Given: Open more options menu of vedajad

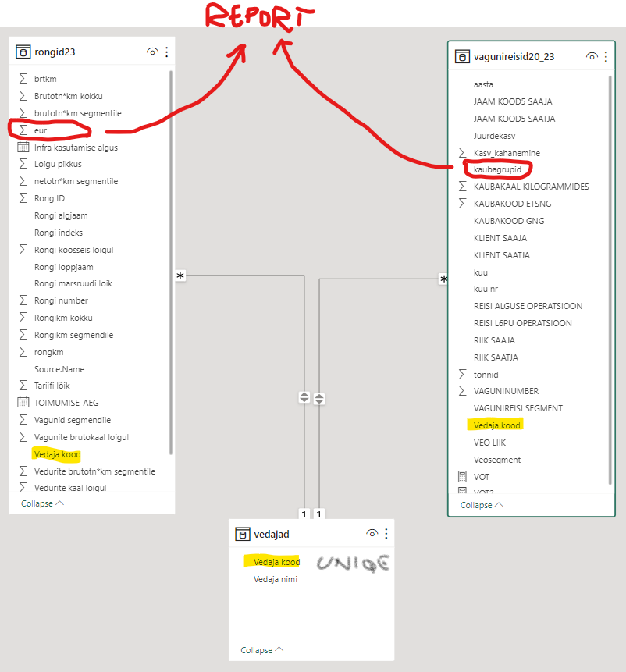Looking at the screenshot, I should [386, 534].
